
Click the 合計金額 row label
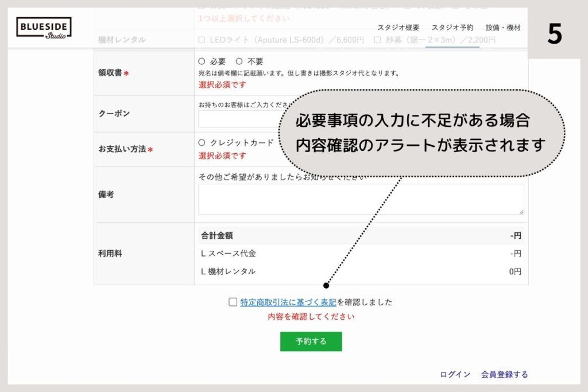point(216,235)
